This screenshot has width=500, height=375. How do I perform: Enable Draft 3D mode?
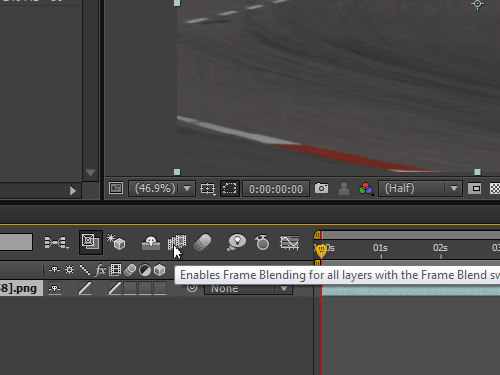[x=116, y=242]
